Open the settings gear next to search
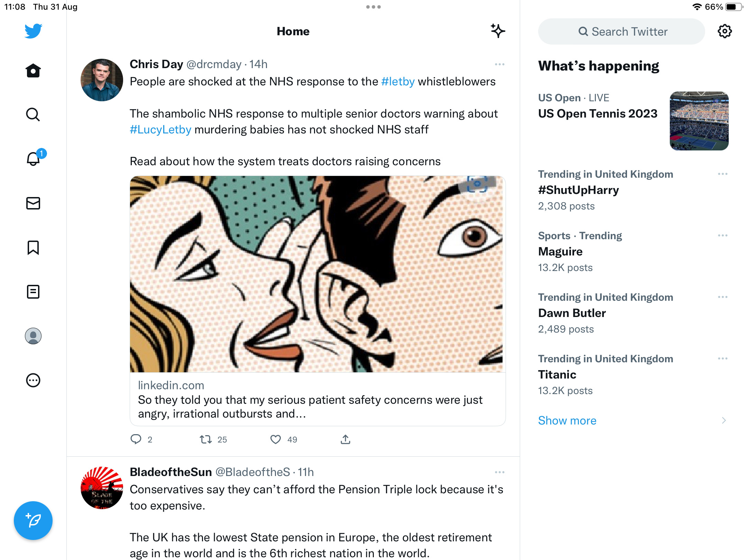The height and width of the screenshot is (560, 747). click(725, 31)
